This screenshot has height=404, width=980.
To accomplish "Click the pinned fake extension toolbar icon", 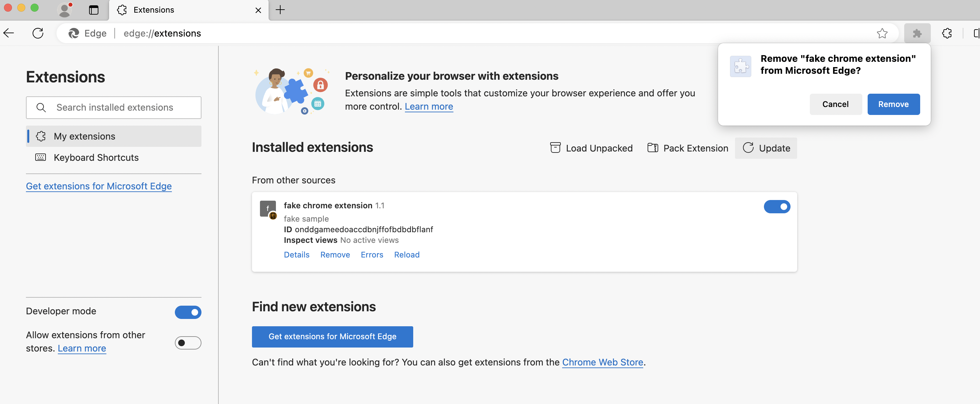I will (x=917, y=34).
